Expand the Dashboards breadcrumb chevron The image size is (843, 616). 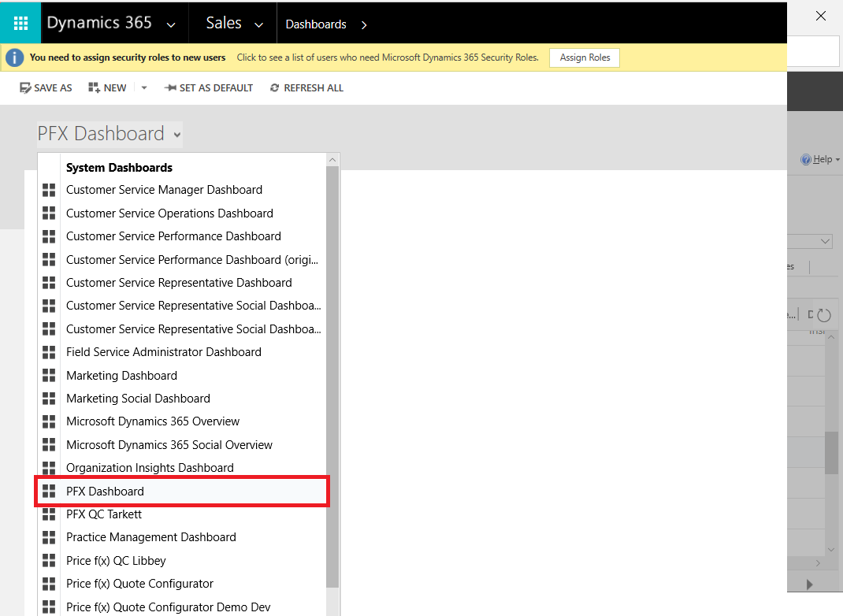(363, 24)
